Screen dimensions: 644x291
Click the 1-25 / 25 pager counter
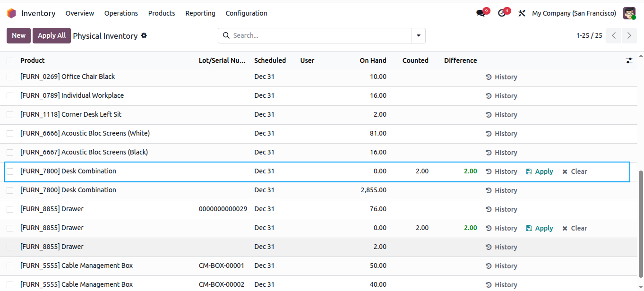coord(589,35)
